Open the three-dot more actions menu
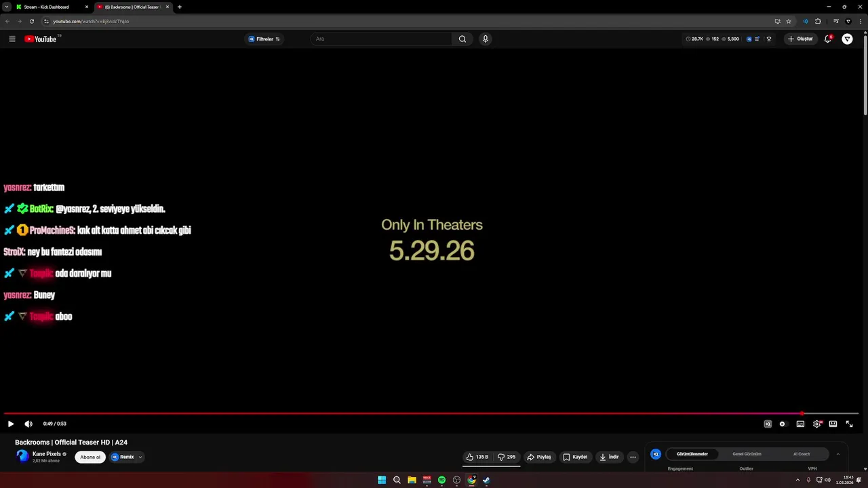The height and width of the screenshot is (488, 868). tap(633, 457)
